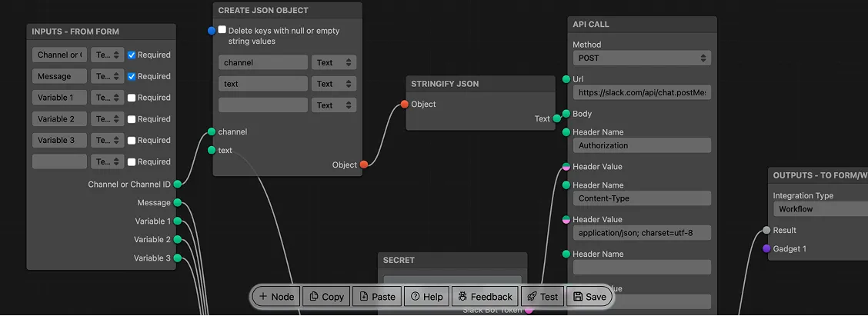Click port of Header Name above Authorization
The width and height of the screenshot is (868, 316).
(566, 131)
